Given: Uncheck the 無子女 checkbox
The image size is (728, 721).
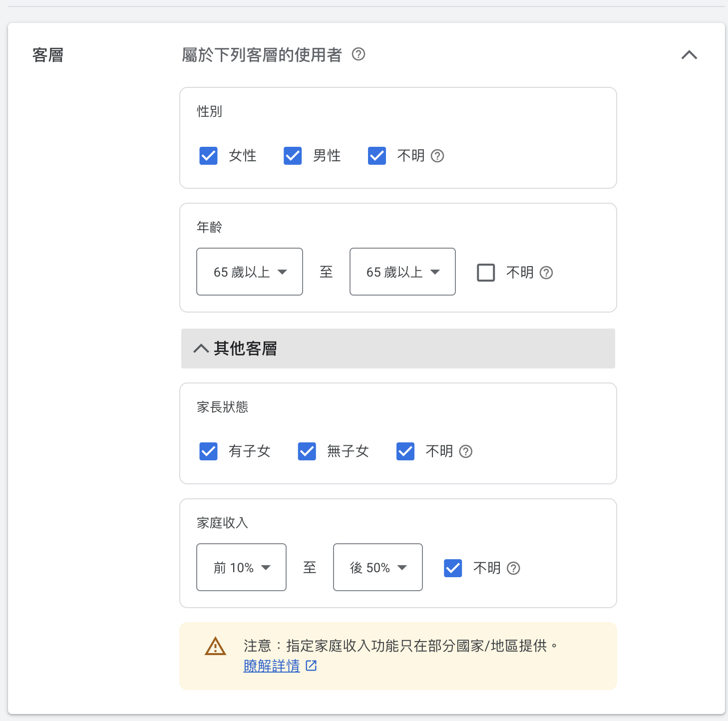Looking at the screenshot, I should tap(307, 451).
